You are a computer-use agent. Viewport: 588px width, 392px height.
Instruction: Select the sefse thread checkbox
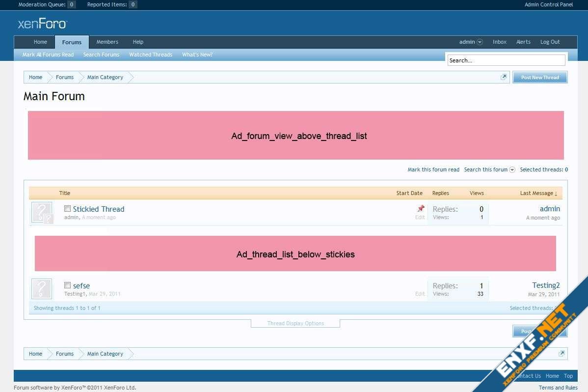pyautogui.click(x=68, y=285)
